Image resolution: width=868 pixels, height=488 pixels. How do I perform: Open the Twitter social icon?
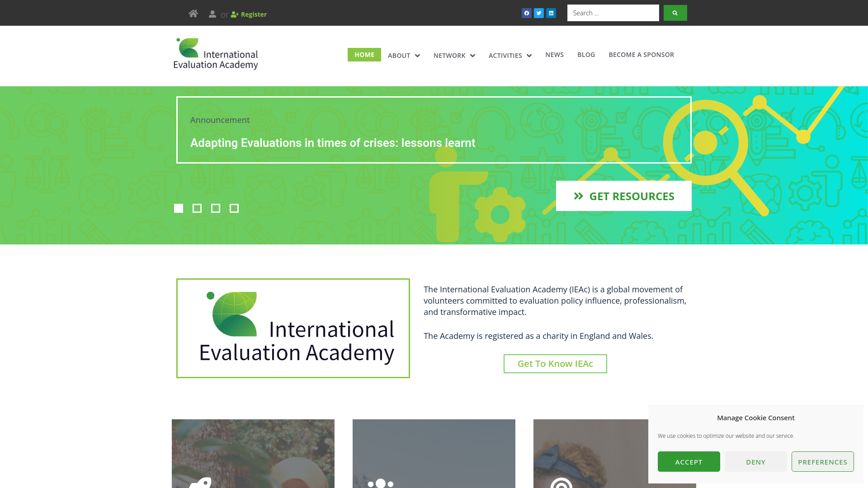tap(539, 13)
